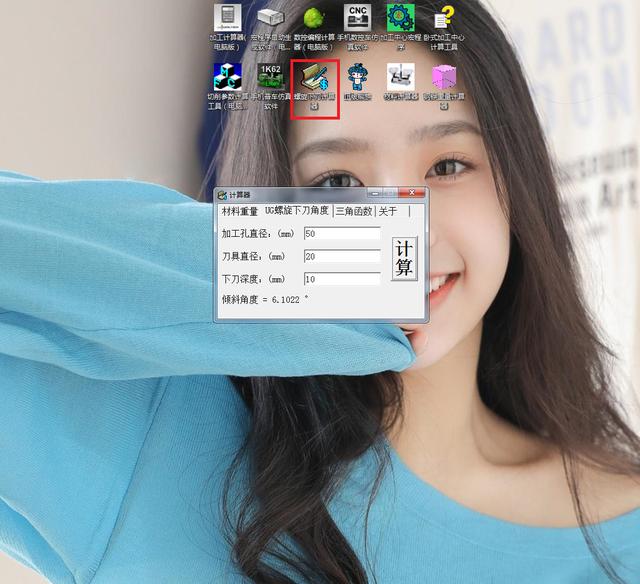Open the 切削参数计算工具 blue cubes icon
The width and height of the screenshot is (640, 584).
pos(227,77)
